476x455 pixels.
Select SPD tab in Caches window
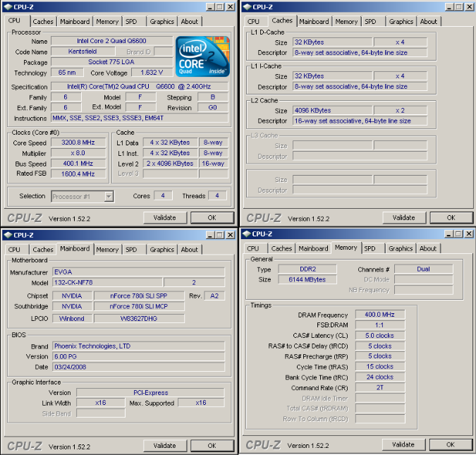click(370, 22)
